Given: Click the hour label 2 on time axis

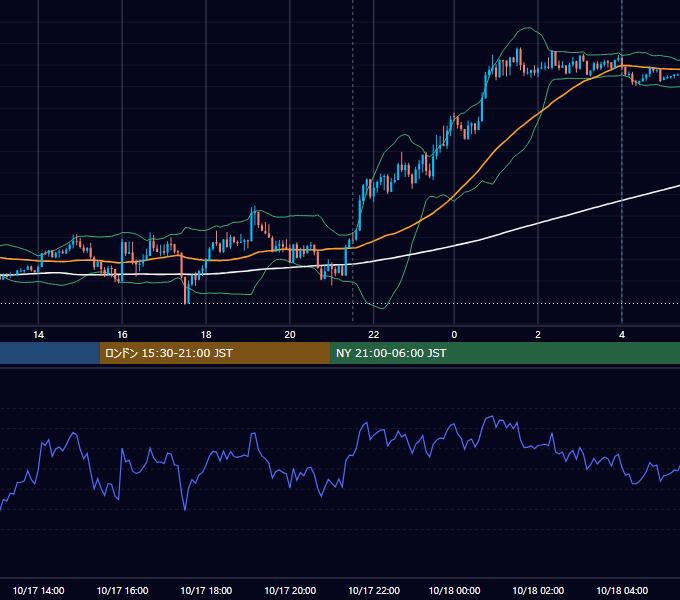Looking at the screenshot, I should [538, 335].
